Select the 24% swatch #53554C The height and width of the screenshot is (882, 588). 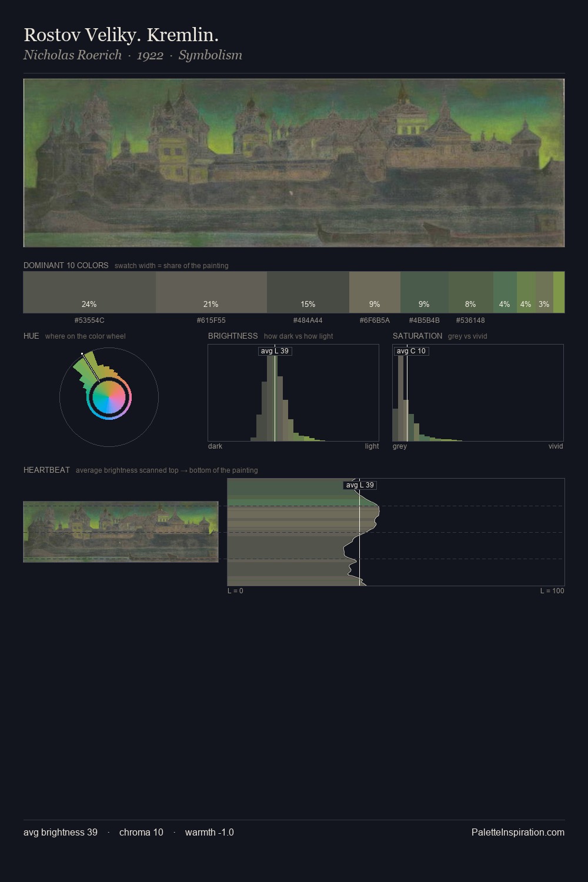click(x=89, y=292)
